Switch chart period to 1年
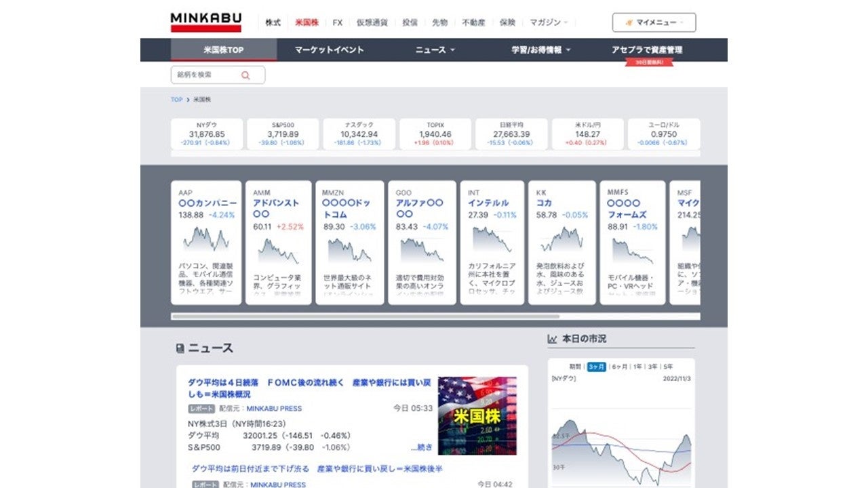 (x=637, y=367)
